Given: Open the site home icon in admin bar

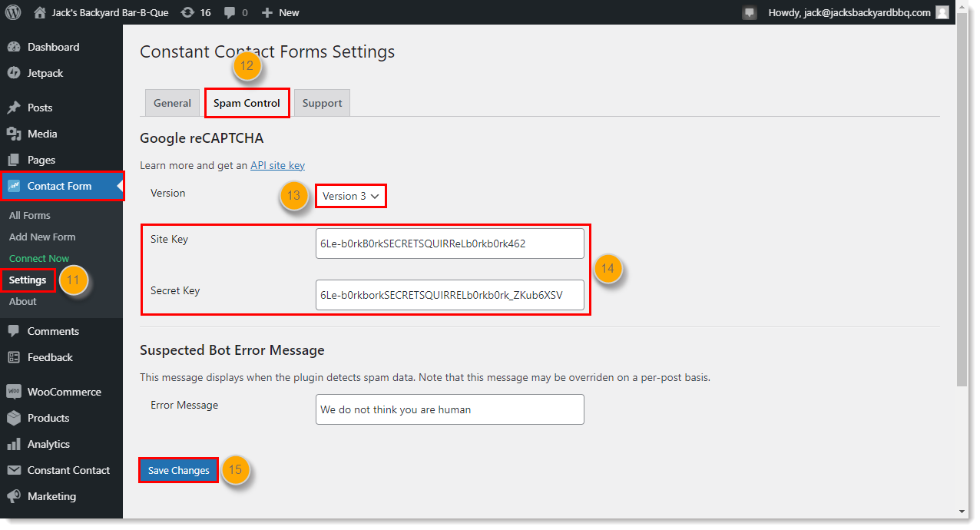Looking at the screenshot, I should (40, 12).
